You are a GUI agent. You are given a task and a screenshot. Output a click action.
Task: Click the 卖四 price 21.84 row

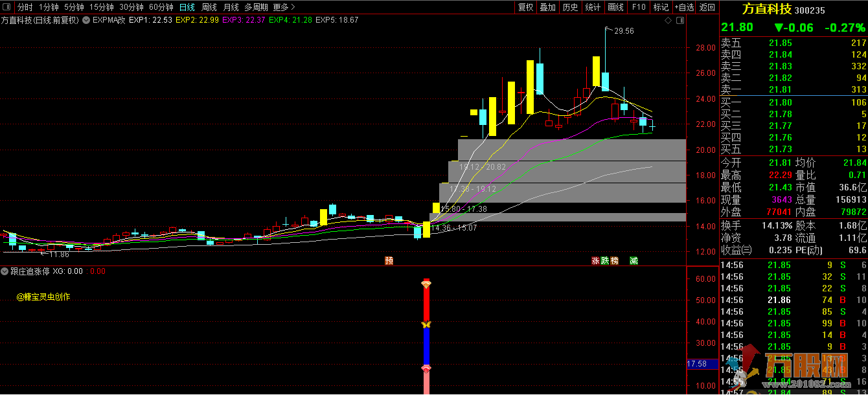tap(794, 54)
